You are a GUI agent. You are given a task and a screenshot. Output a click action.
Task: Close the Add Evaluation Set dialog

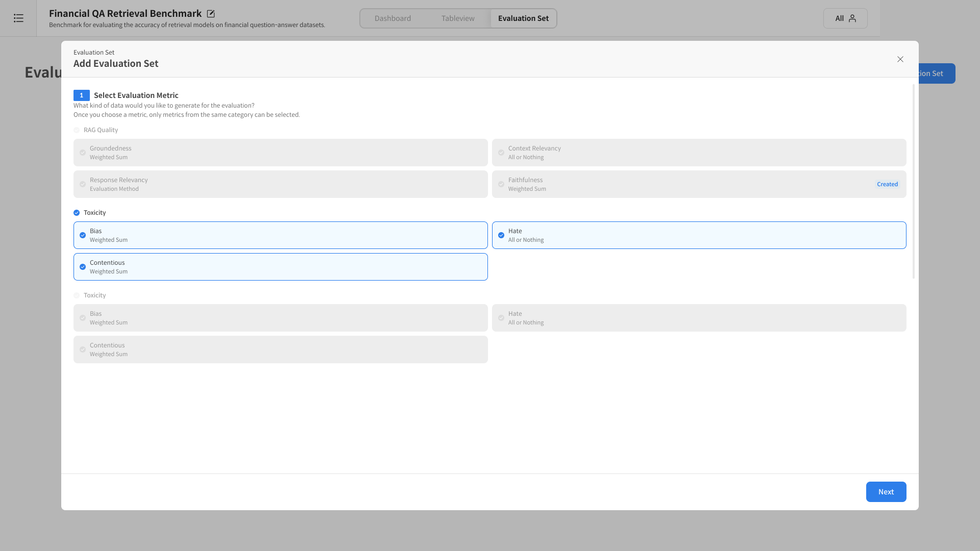900,59
